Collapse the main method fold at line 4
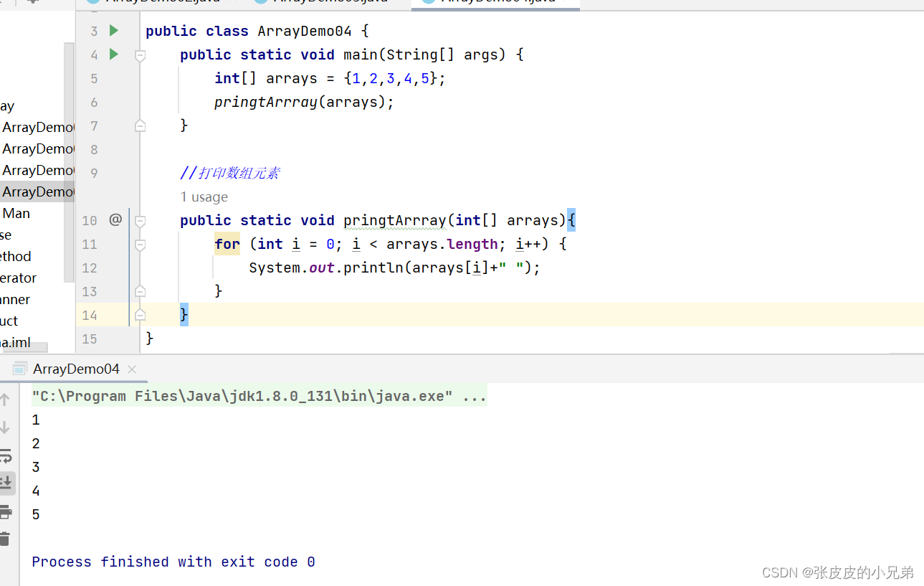The width and height of the screenshot is (924, 586). click(x=140, y=55)
